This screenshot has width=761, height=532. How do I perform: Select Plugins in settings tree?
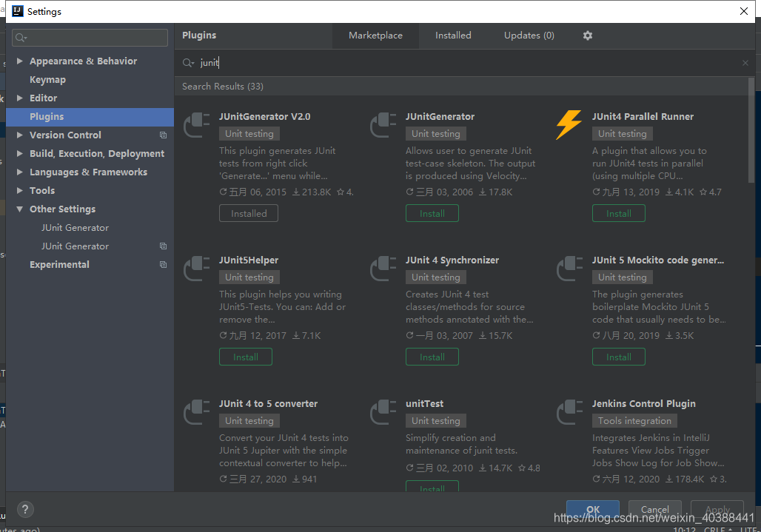click(90, 116)
